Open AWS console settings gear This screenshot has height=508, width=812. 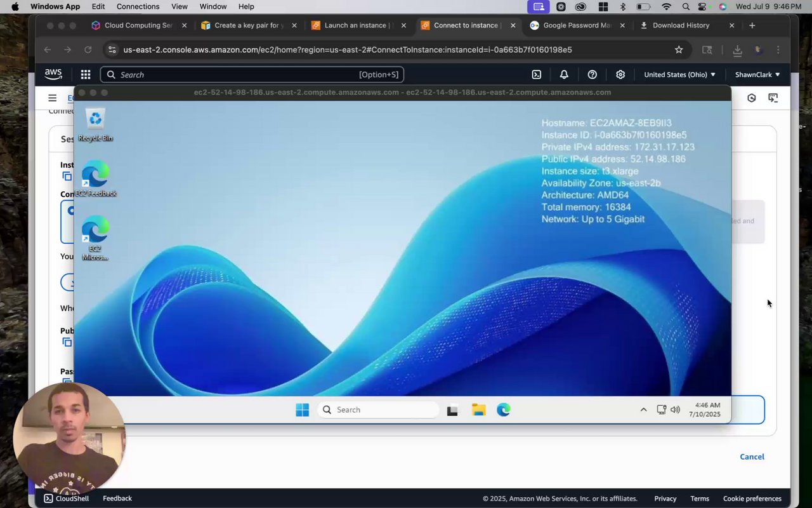620,74
